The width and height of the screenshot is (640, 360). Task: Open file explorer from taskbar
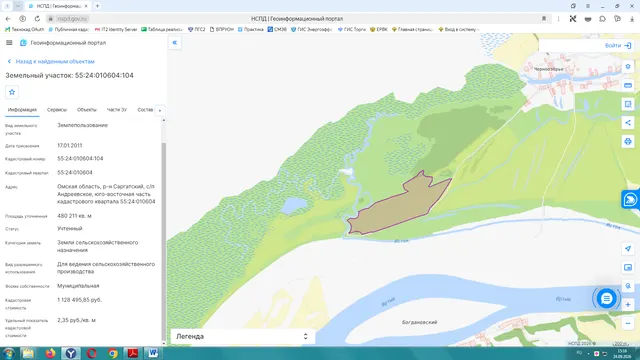coord(28,353)
